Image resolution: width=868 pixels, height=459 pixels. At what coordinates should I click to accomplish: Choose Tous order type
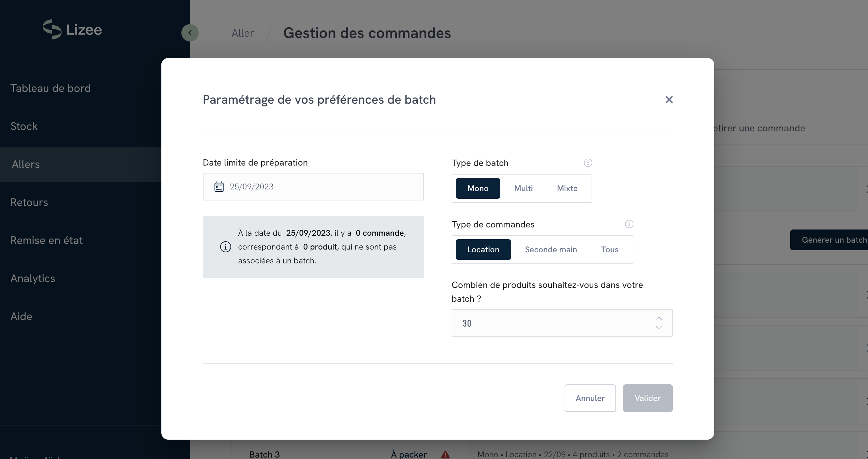[x=610, y=250]
